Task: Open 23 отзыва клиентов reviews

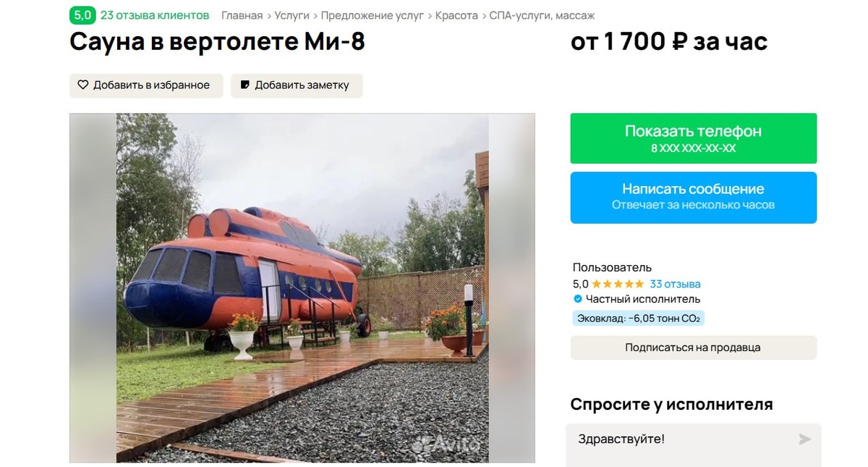Action: (155, 15)
